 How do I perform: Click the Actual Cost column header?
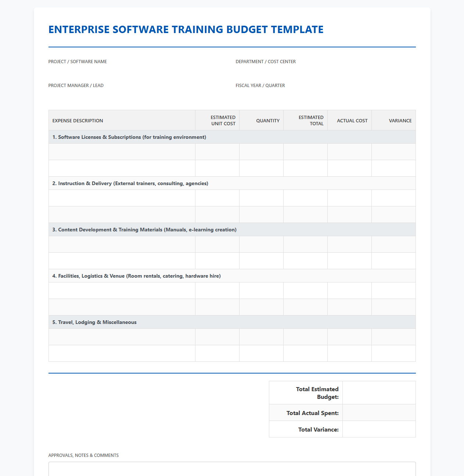coord(350,120)
